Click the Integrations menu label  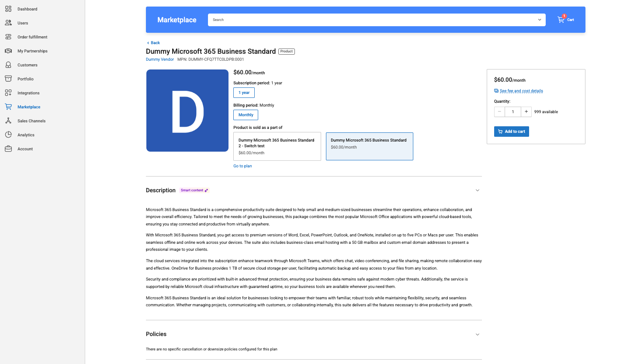pyautogui.click(x=28, y=93)
